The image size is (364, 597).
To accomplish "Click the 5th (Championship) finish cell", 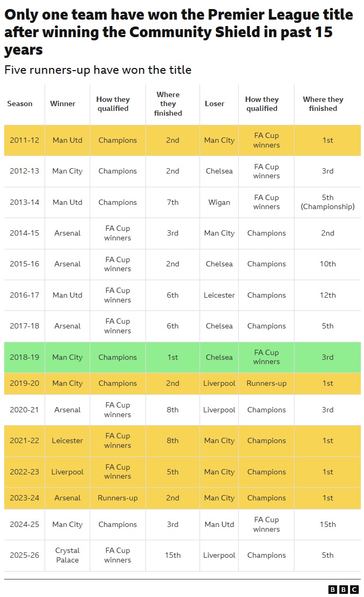I will (327, 202).
